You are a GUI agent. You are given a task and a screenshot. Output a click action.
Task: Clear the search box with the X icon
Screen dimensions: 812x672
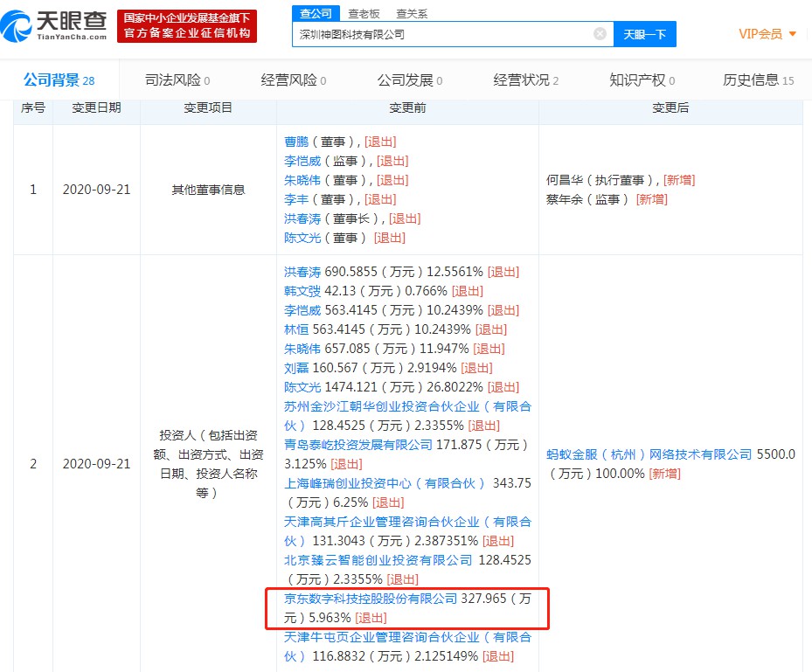[x=600, y=34]
